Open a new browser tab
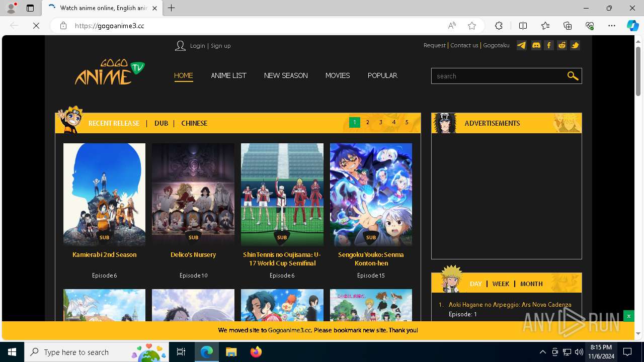This screenshot has width=644, height=362. coord(172,8)
